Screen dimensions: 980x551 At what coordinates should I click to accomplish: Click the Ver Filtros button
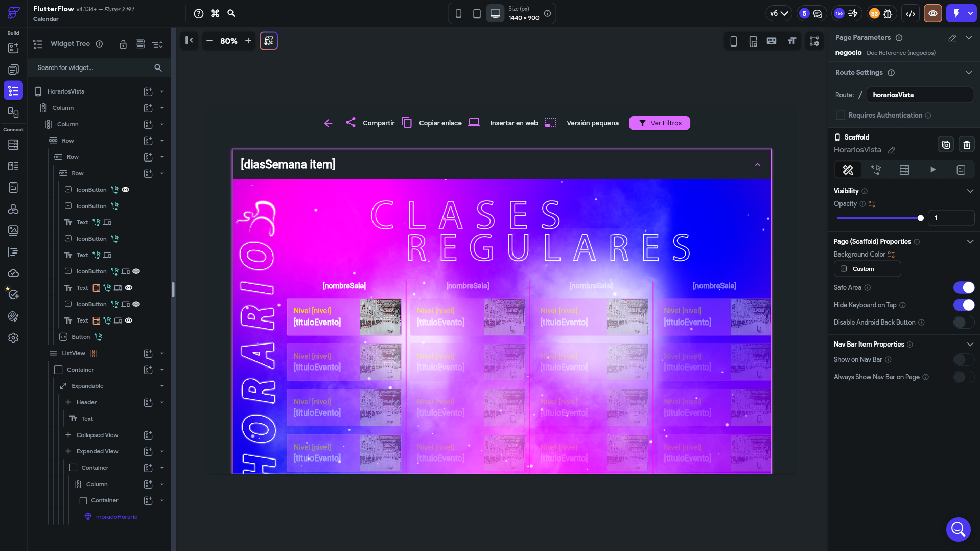tap(659, 123)
